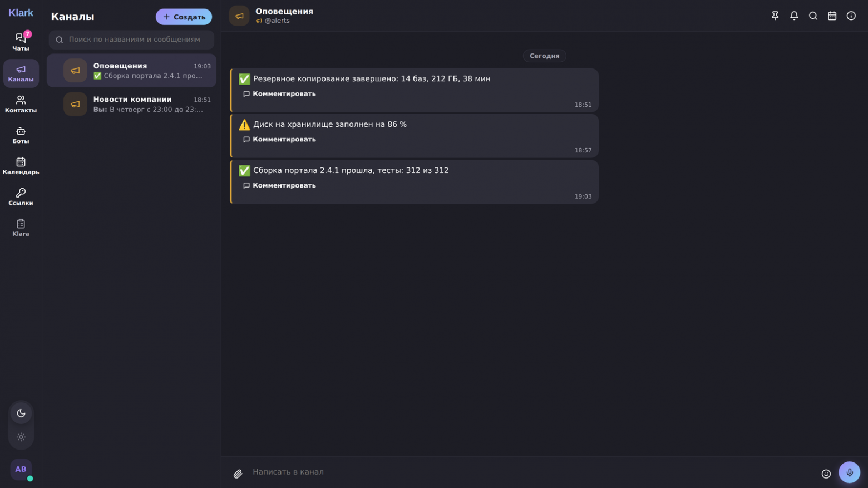Viewport: 868px width, 488px height.
Task: Open the AB user profile avatar
Action: [21, 470]
